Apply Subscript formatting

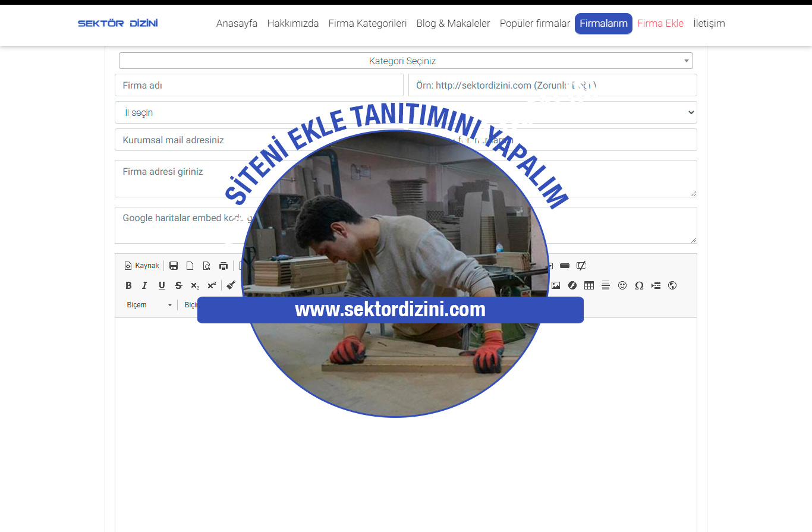tap(195, 285)
